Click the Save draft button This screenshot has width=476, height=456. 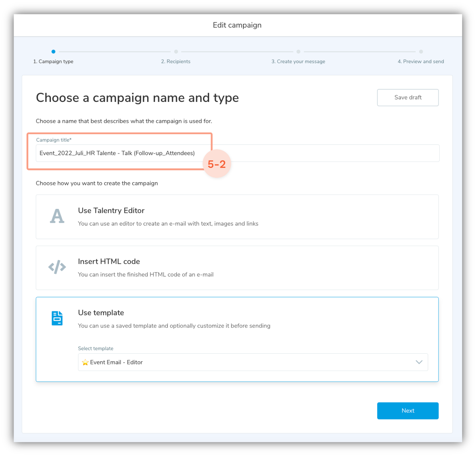tap(408, 97)
